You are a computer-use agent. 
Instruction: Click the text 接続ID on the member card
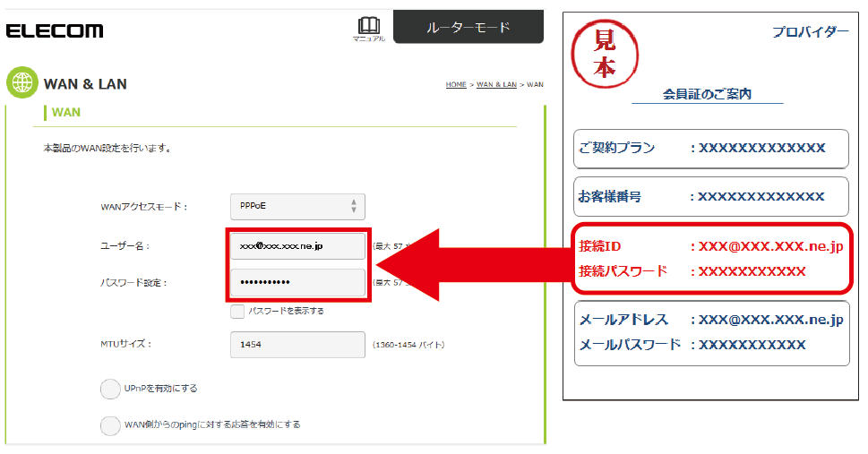(x=599, y=246)
